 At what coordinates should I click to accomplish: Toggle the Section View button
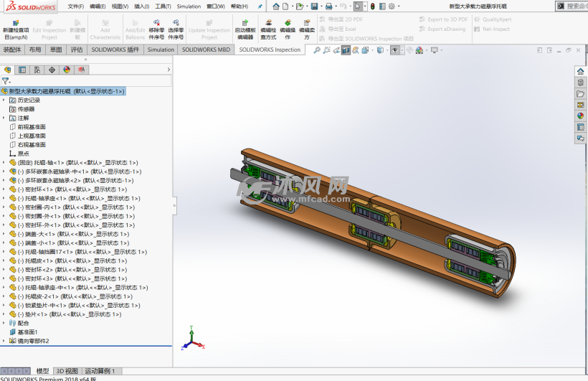pos(346,50)
